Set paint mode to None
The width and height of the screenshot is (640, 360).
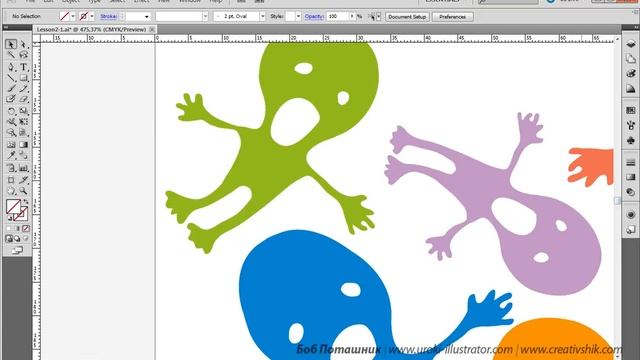point(26,229)
